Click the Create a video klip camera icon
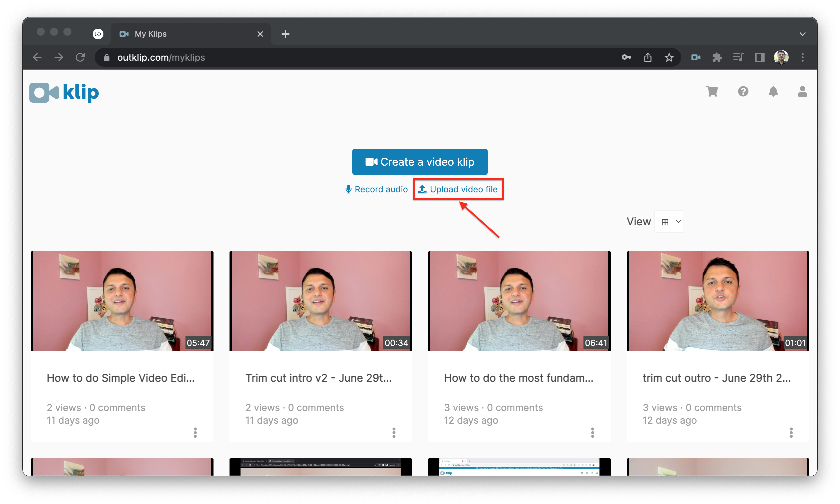This screenshot has height=504, width=840. pyautogui.click(x=371, y=162)
